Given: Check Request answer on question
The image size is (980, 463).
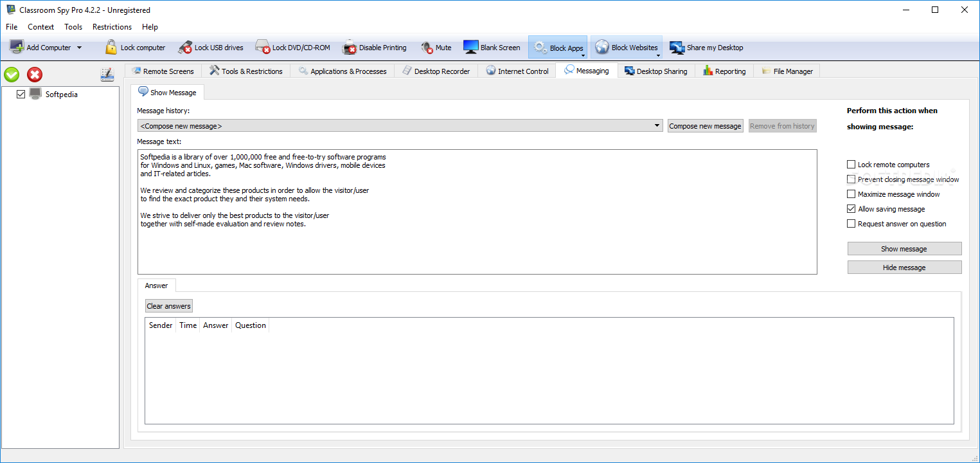Looking at the screenshot, I should point(851,224).
